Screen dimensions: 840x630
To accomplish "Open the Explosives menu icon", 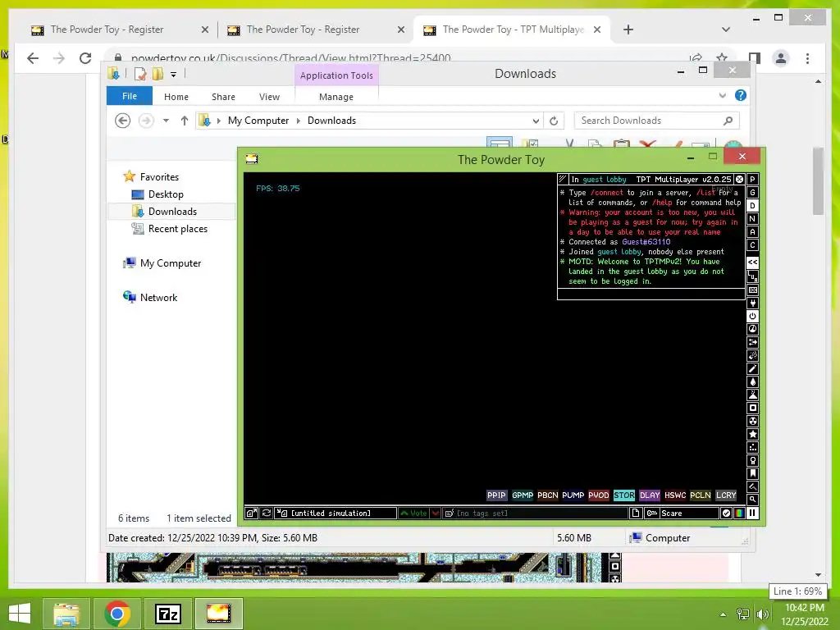I will coord(752,355).
